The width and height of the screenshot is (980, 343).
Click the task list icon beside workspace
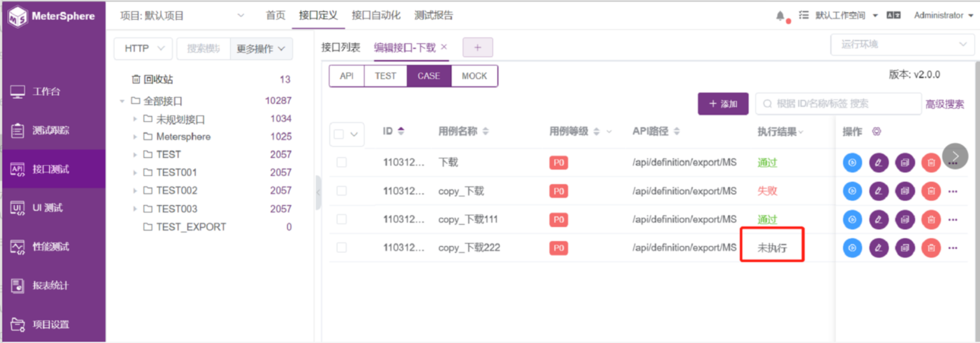pyautogui.click(x=804, y=16)
